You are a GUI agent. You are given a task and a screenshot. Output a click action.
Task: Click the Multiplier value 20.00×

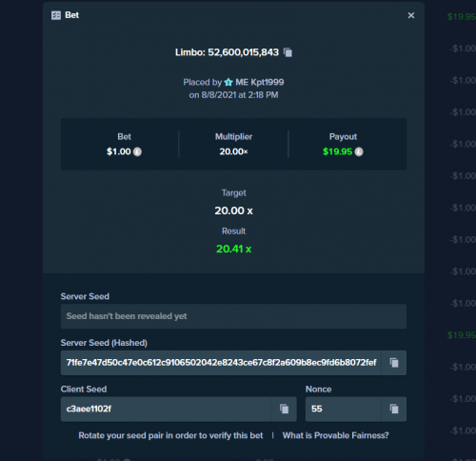pyautogui.click(x=233, y=151)
